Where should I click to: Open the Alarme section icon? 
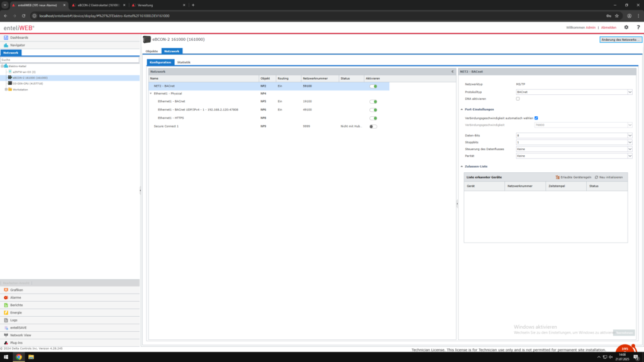click(6, 297)
